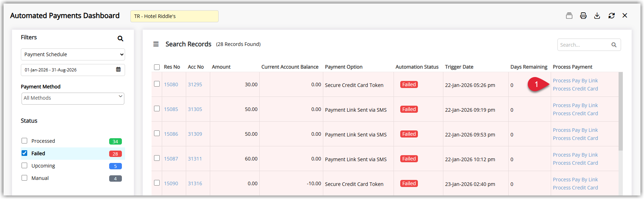Click Process Credit Card for reservation 15085
644x199 pixels.
(575, 113)
